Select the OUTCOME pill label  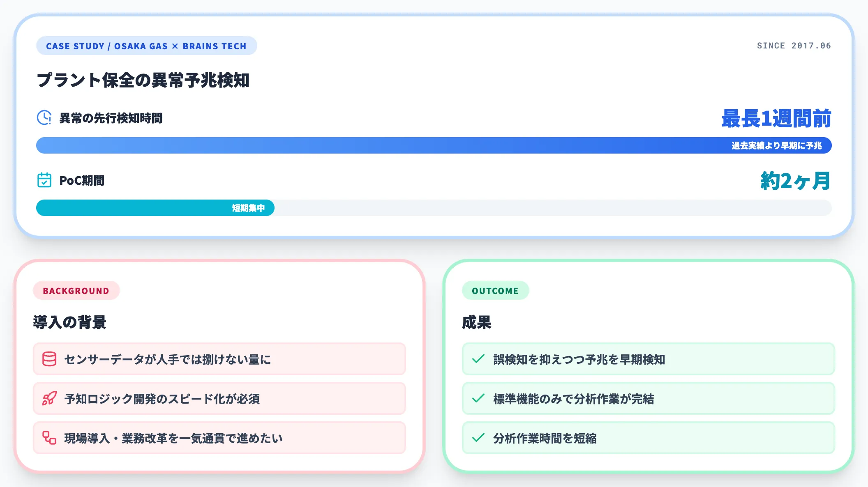click(495, 291)
